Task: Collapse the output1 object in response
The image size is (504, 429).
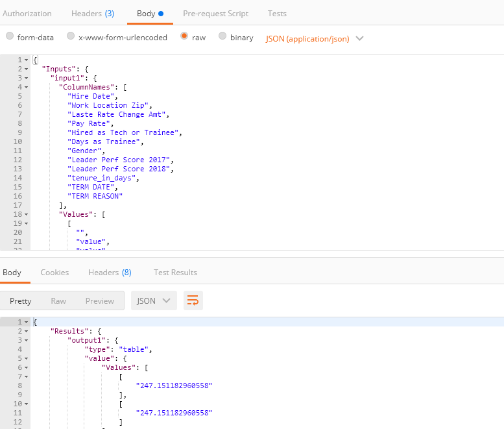Action: [x=27, y=340]
